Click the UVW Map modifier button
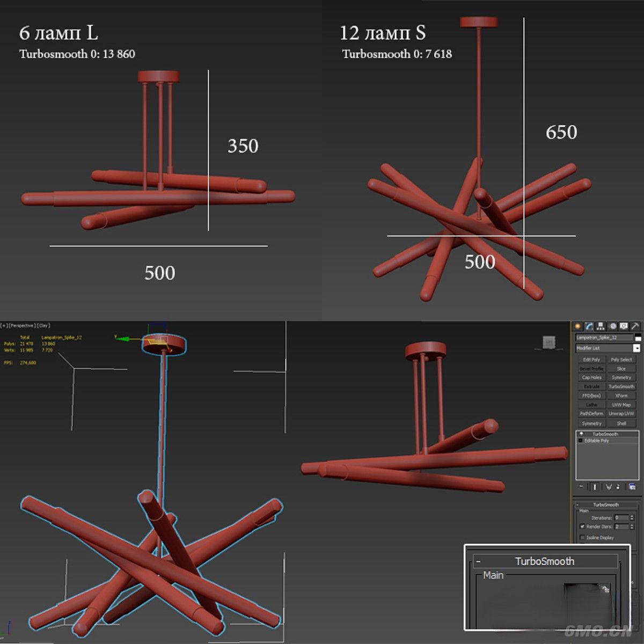Image resolution: width=644 pixels, height=644 pixels. [621, 405]
